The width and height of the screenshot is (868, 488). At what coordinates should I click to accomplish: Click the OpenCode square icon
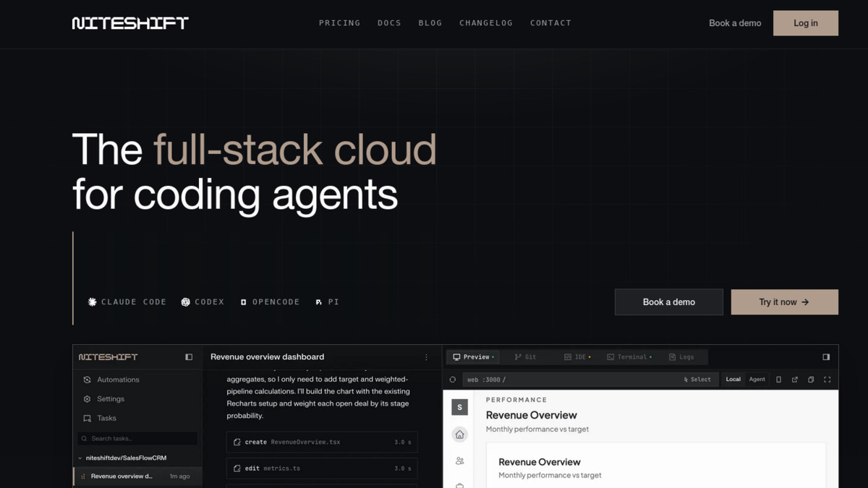244,302
